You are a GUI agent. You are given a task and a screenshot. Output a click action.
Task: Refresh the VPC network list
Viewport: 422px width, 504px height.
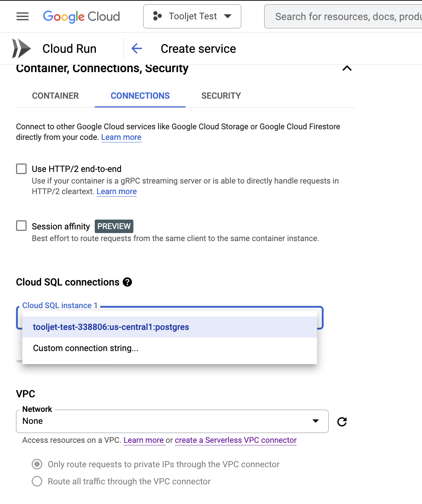tap(342, 422)
